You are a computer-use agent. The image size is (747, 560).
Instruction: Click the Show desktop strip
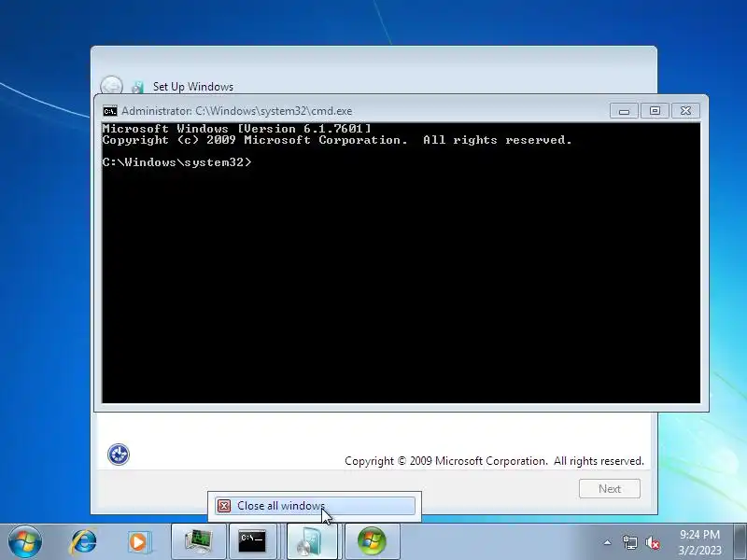click(x=740, y=541)
